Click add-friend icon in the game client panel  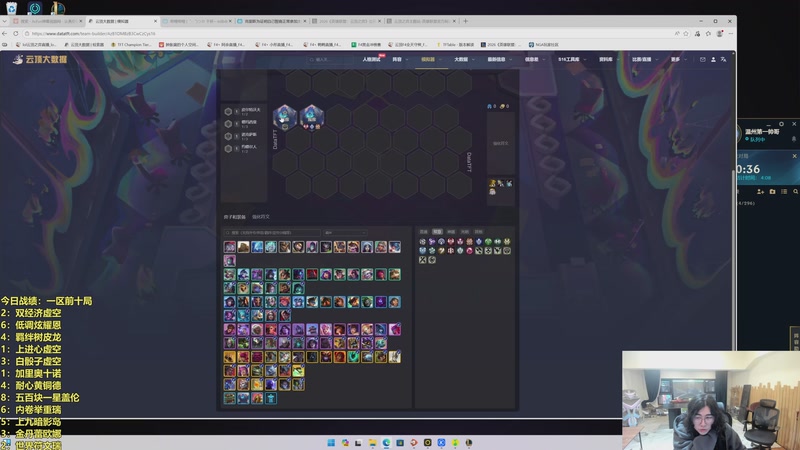click(x=760, y=191)
